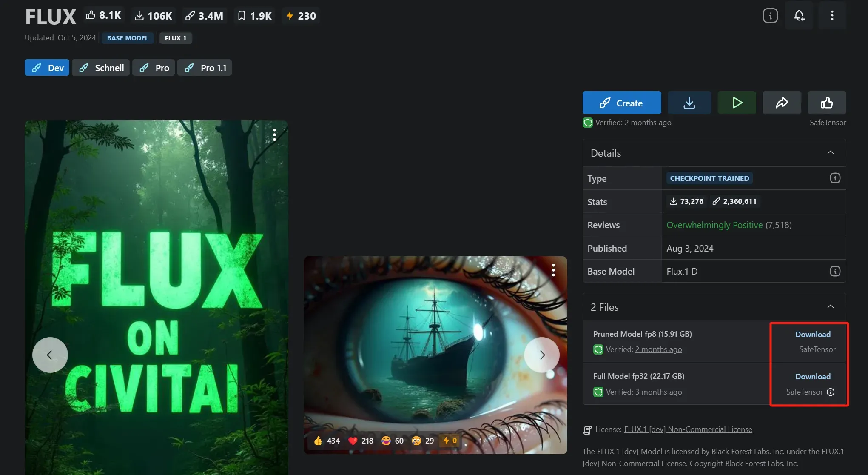868x475 pixels.
Task: Open the three-dot menu beside the bell
Action: click(832, 16)
